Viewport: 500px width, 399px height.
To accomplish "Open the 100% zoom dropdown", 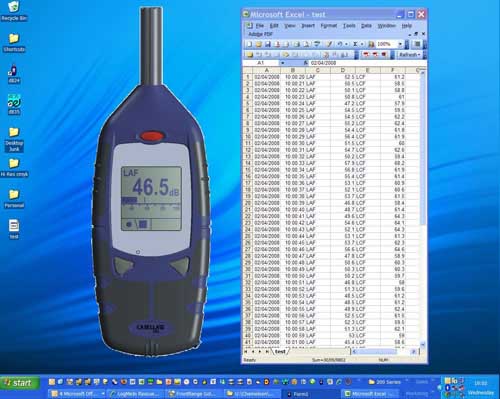I will pos(400,44).
